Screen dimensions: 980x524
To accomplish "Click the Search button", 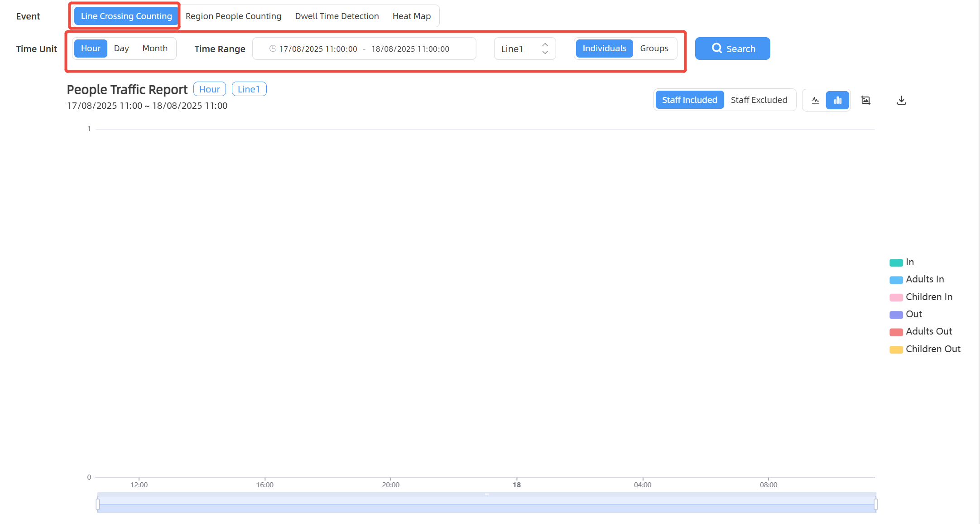I will [x=732, y=49].
